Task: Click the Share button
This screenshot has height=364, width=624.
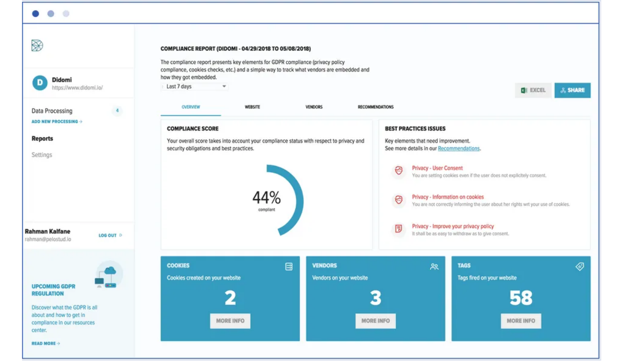Action: click(572, 90)
